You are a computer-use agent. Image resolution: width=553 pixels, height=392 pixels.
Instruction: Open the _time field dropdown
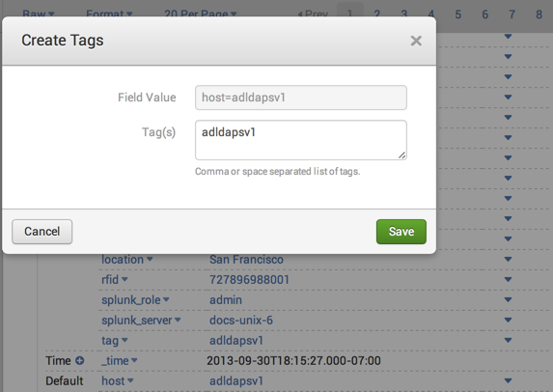(x=134, y=360)
